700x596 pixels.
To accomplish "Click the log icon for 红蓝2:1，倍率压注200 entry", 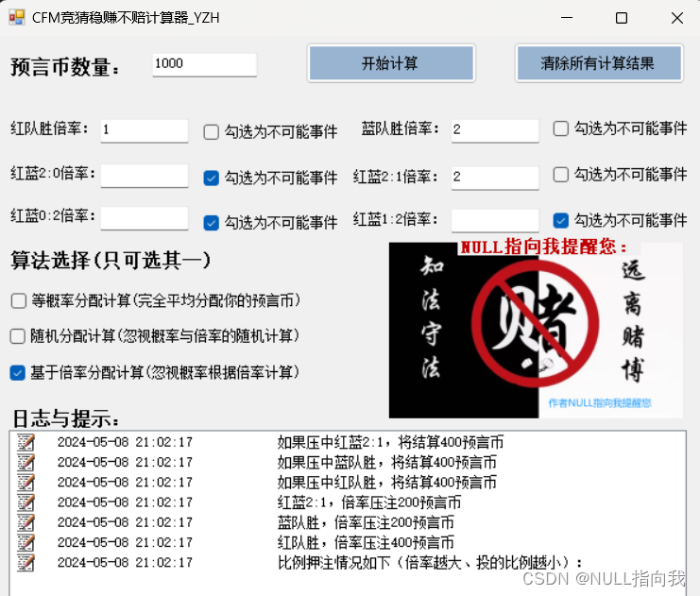I will pos(26,502).
